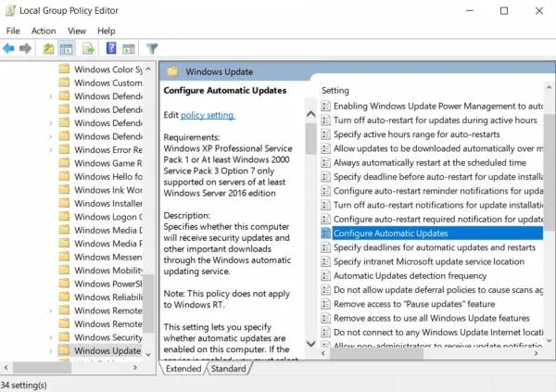
Task: Expand the Windows Security tree node
Action: point(51,337)
